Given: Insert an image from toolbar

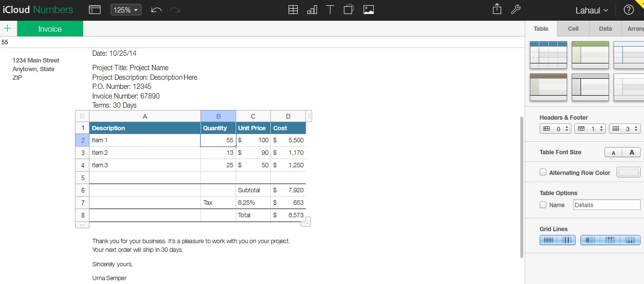Looking at the screenshot, I should (x=368, y=10).
